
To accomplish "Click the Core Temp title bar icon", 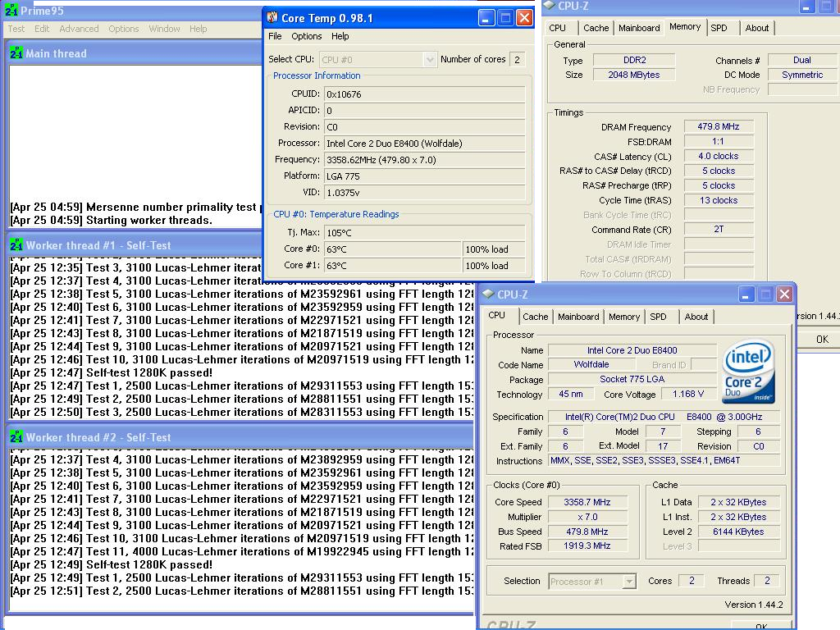I will coord(272,18).
